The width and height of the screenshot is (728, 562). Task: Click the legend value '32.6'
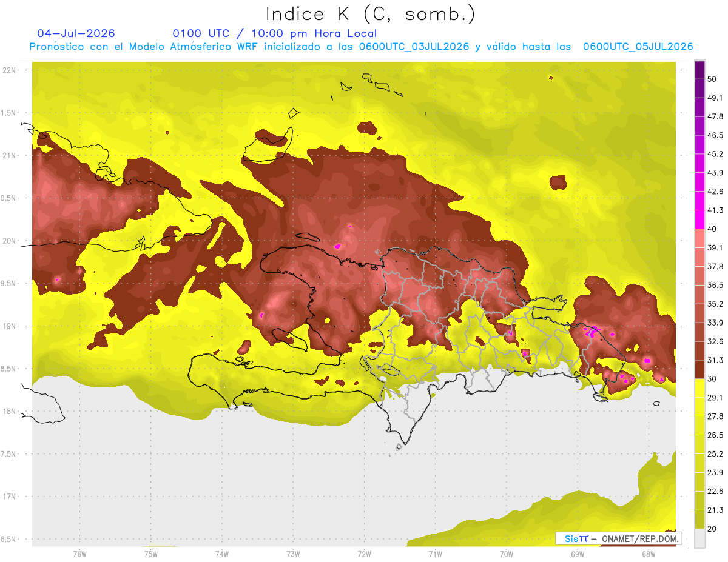(715, 341)
